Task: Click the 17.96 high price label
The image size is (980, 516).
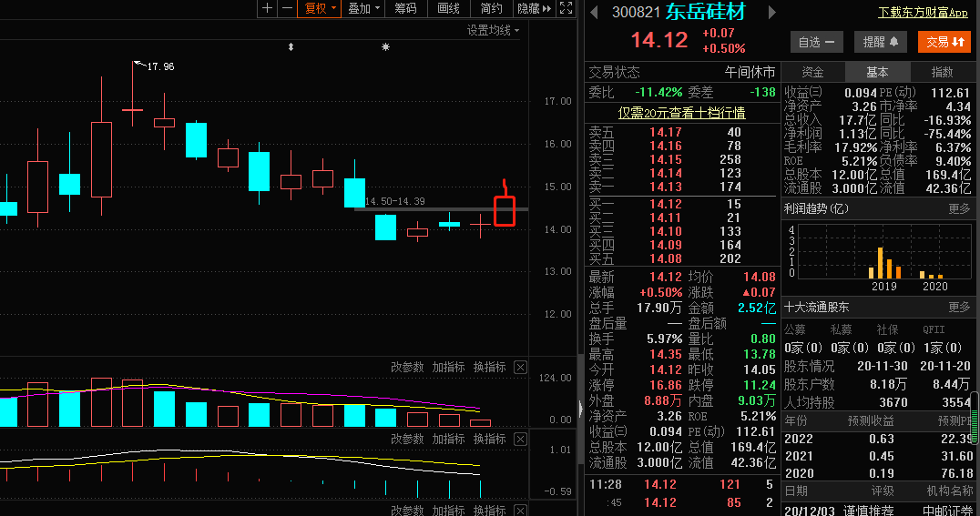Action: pos(160,66)
